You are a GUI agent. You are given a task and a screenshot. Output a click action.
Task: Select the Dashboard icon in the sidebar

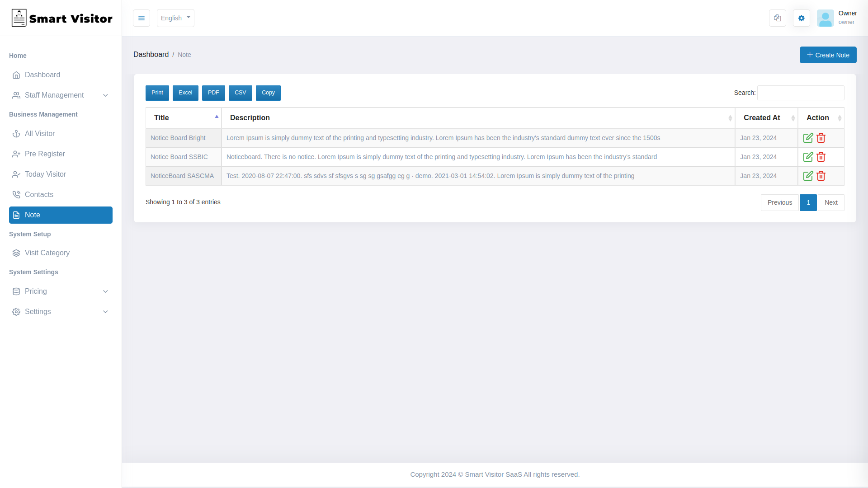17,75
